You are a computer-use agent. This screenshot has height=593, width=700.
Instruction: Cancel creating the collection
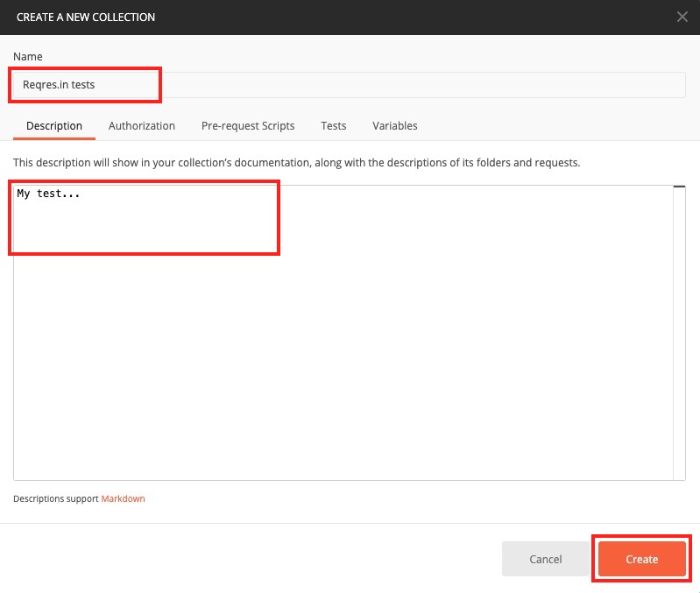tap(545, 559)
